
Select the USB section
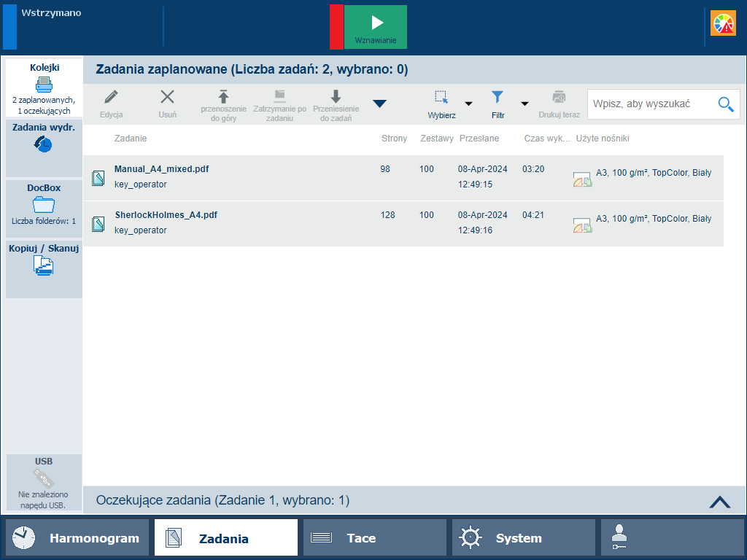[44, 482]
